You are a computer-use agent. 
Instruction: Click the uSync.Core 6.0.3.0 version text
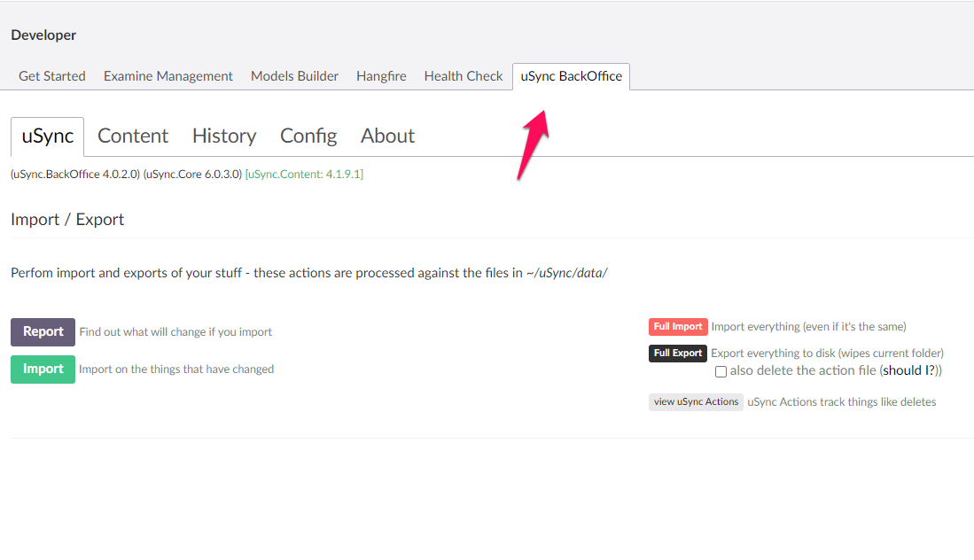192,175
